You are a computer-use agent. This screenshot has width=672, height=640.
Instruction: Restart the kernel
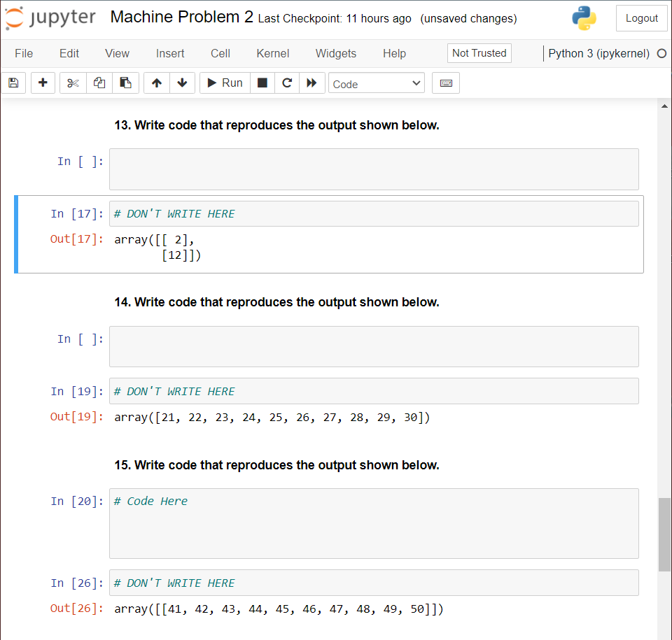coord(287,83)
